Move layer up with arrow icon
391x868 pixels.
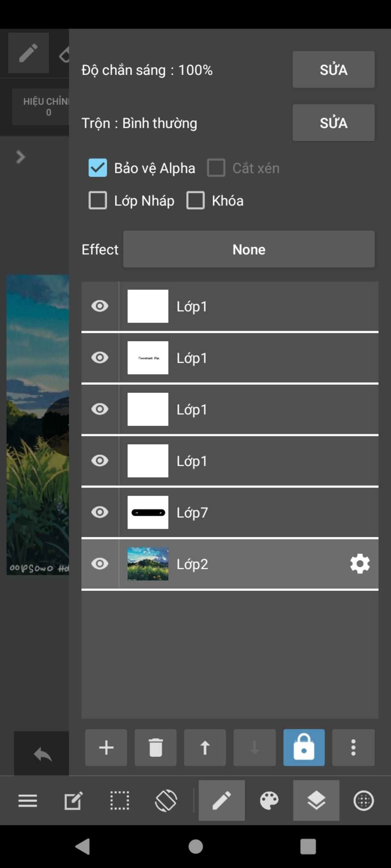(x=205, y=747)
